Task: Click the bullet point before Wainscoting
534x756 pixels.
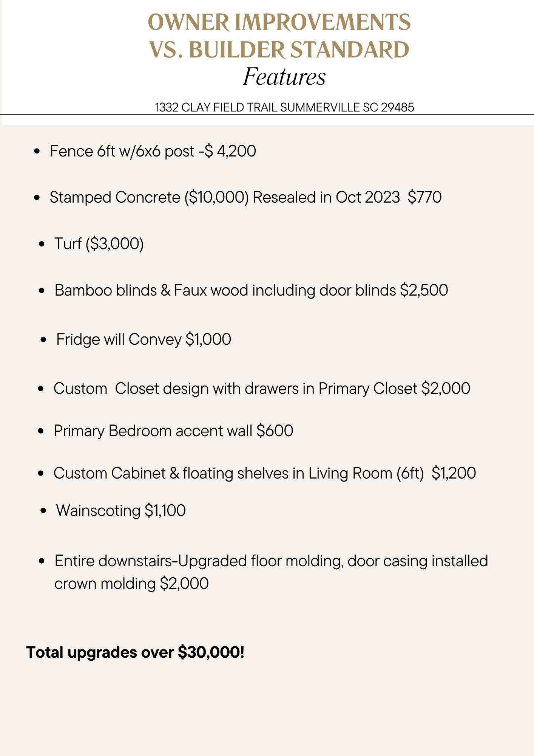Action: point(43,511)
